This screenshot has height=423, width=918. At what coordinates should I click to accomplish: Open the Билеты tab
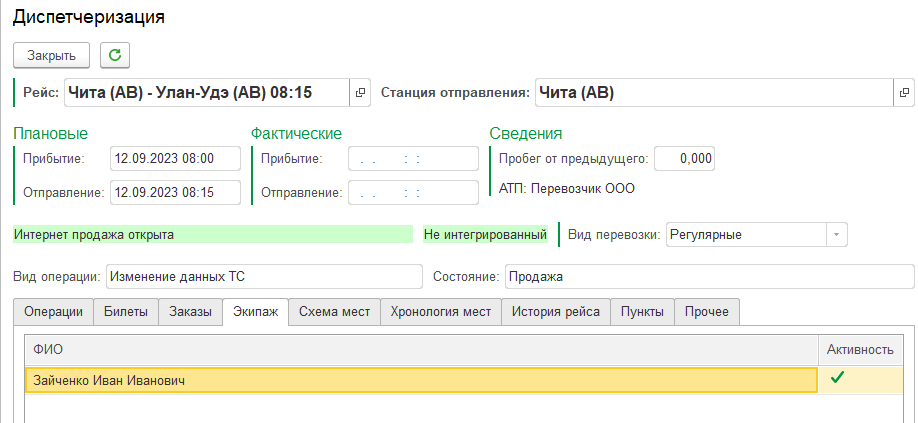(x=126, y=312)
